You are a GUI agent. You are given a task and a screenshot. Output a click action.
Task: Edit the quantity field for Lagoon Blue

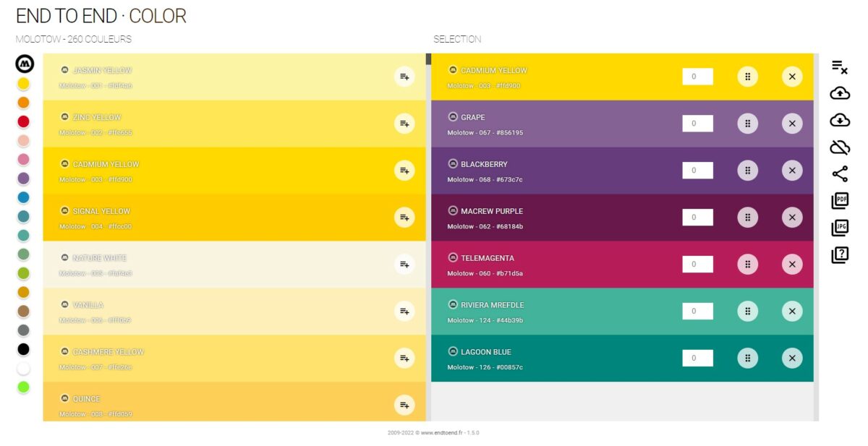click(x=697, y=359)
